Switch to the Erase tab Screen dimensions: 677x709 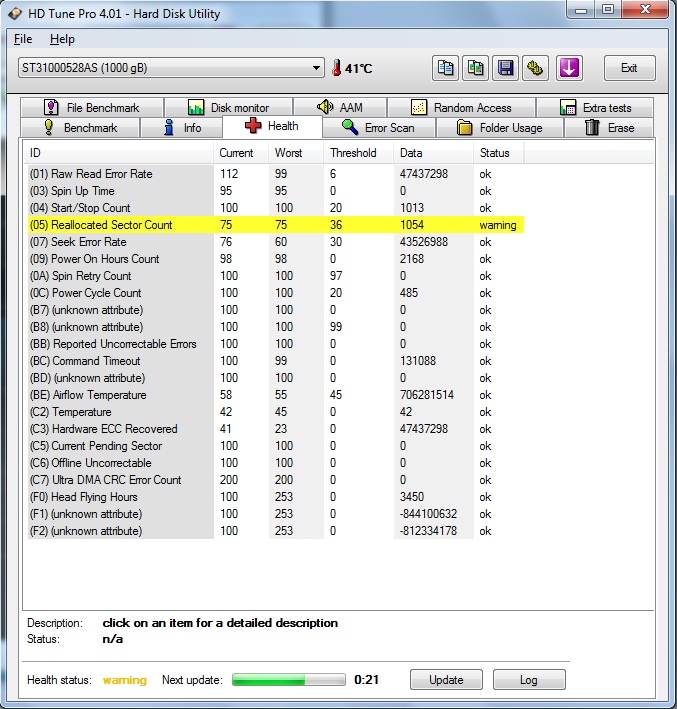pos(609,128)
